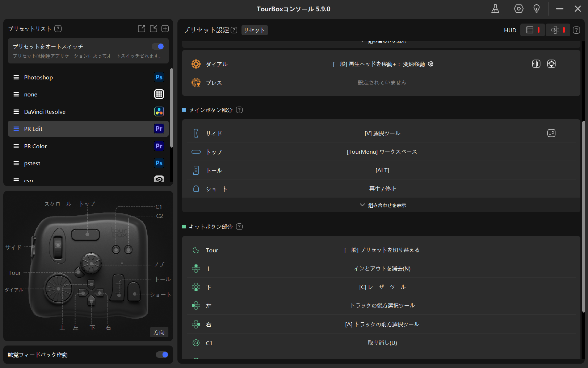The height and width of the screenshot is (368, 588).
Task: Click the 方向 button under the TourBox diagram
Action: [159, 332]
